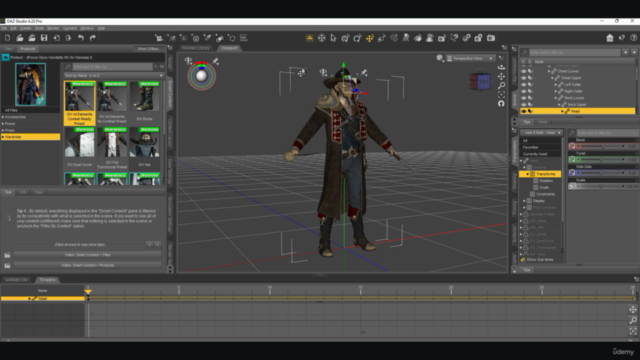Click the Save floppy disk icon
Screen dimensions: 640x360
[44, 38]
